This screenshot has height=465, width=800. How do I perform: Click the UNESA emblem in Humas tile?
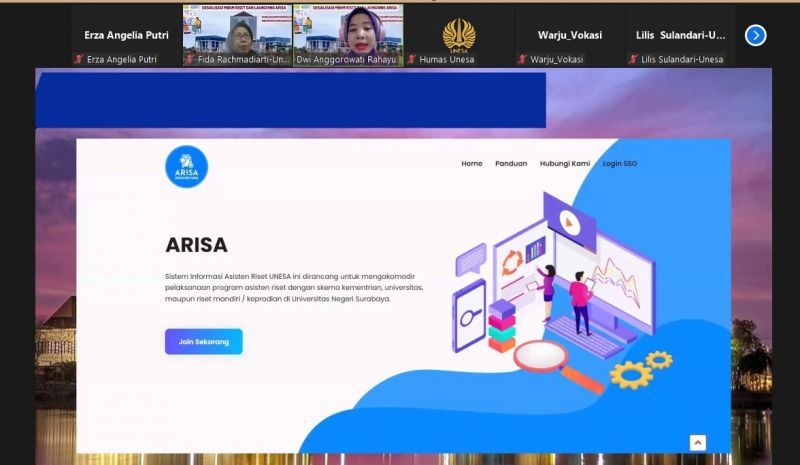(x=459, y=35)
